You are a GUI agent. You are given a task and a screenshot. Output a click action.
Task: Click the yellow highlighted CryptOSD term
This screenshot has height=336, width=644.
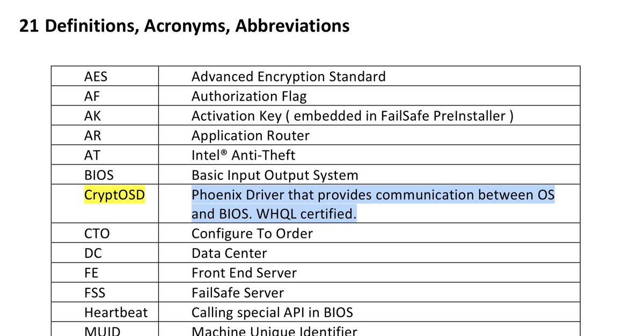(x=115, y=195)
